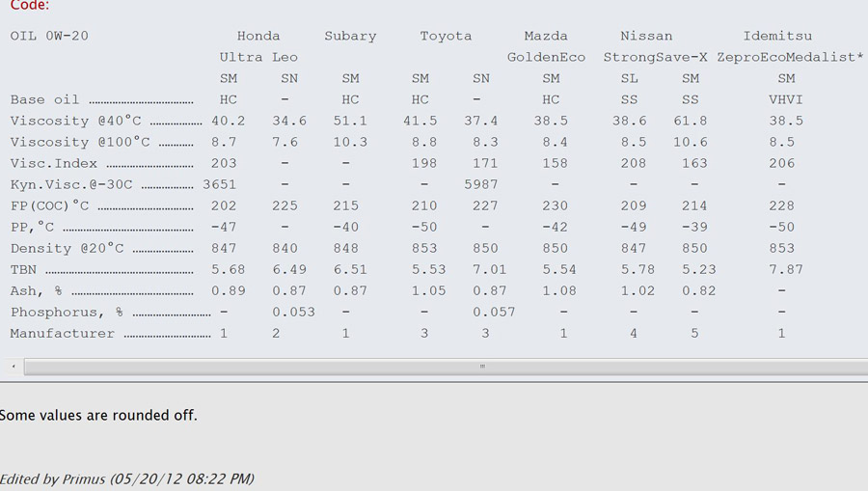Click the 'Density @20°C' row label

67,248
